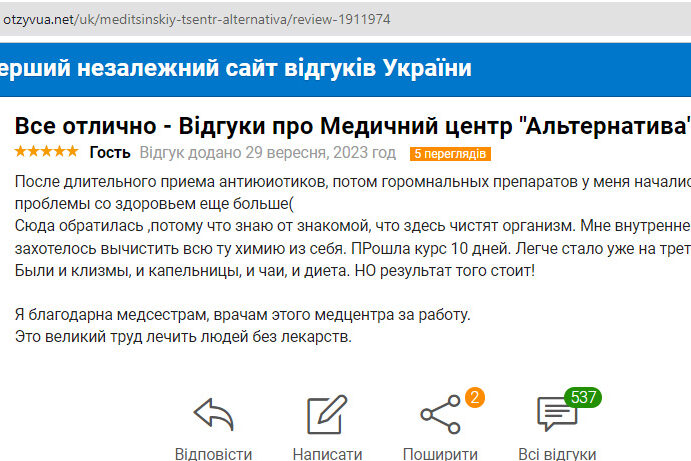Viewport: 691px width, 461px height.
Task: Click the author name "Гость"
Action: coord(110,153)
